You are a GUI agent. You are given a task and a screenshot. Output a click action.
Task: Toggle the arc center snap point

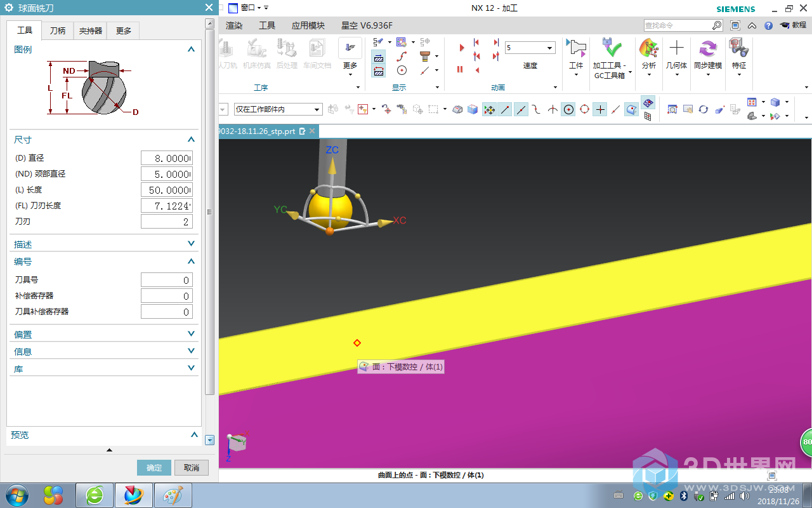(568, 109)
